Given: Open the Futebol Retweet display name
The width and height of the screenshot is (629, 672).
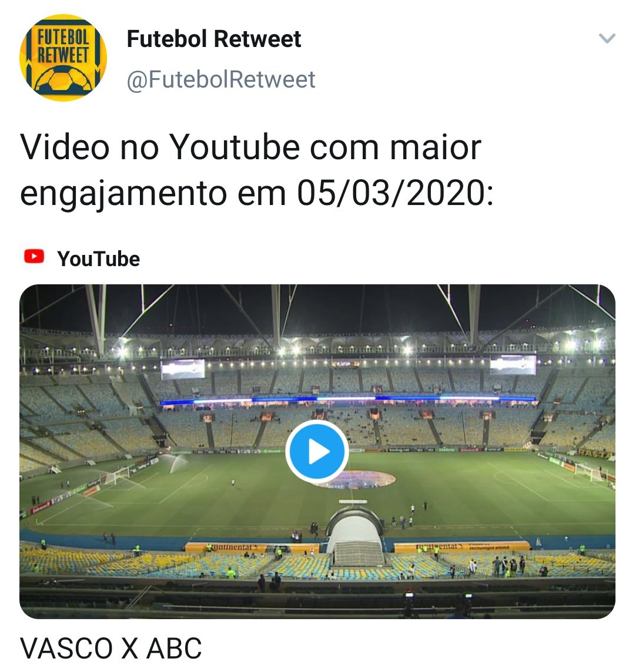Looking at the screenshot, I should (214, 39).
